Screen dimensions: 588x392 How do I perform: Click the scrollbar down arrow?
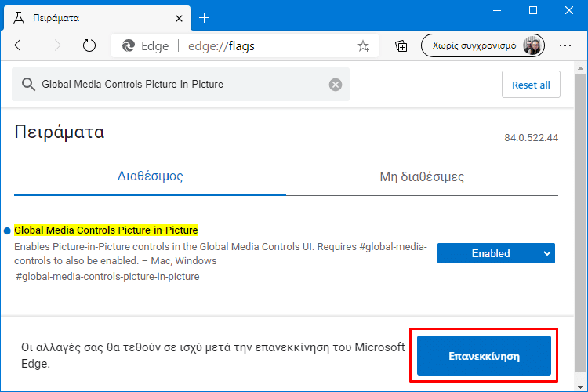(x=580, y=387)
